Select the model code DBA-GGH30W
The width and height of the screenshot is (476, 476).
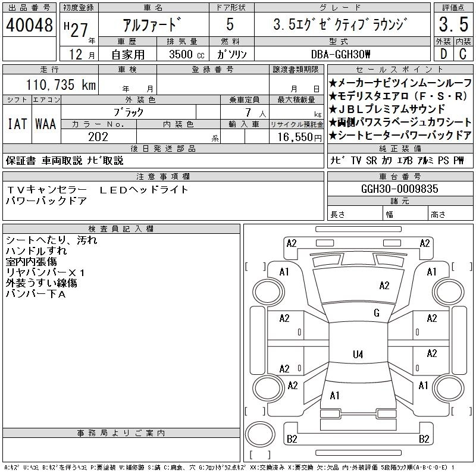[x=341, y=54]
